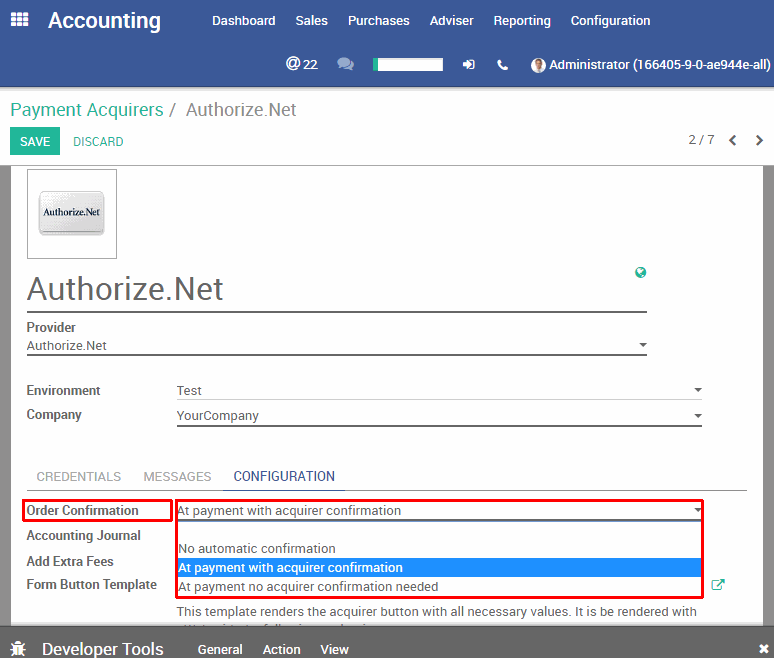The width and height of the screenshot is (774, 658).
Task: Click the Accounting app title
Action: tap(104, 21)
